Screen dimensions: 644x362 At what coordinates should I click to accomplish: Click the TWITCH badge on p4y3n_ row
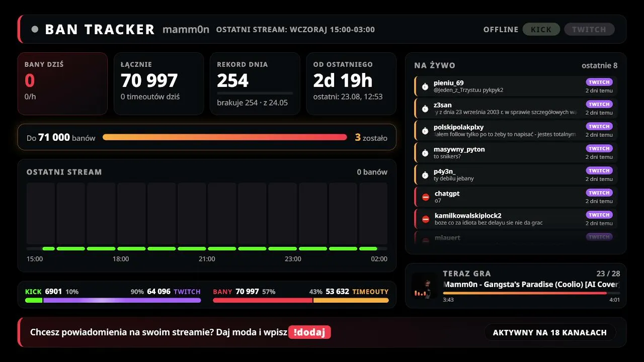[x=599, y=170]
